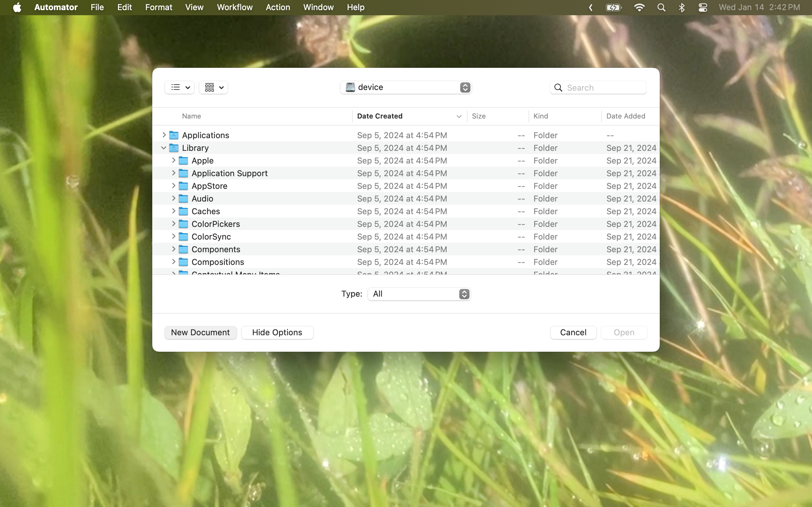Click the Hide Options button
The width and height of the screenshot is (812, 507).
click(277, 332)
